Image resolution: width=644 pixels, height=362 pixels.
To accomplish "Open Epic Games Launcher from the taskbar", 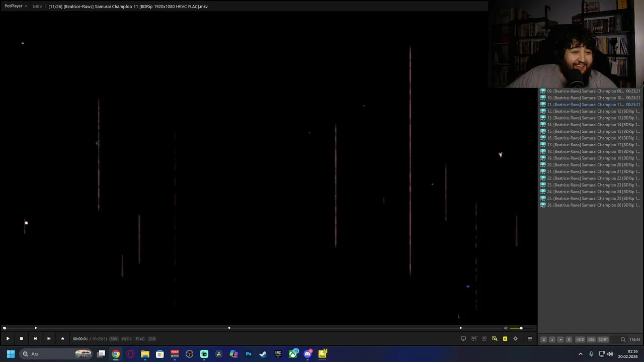I will 278,354.
